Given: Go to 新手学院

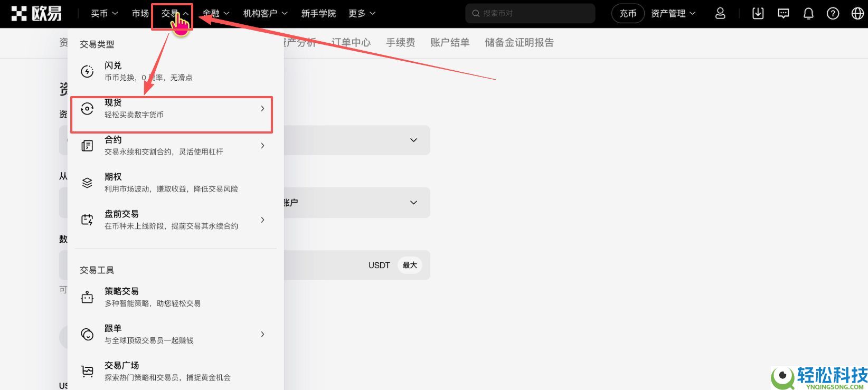Looking at the screenshot, I should tap(318, 13).
